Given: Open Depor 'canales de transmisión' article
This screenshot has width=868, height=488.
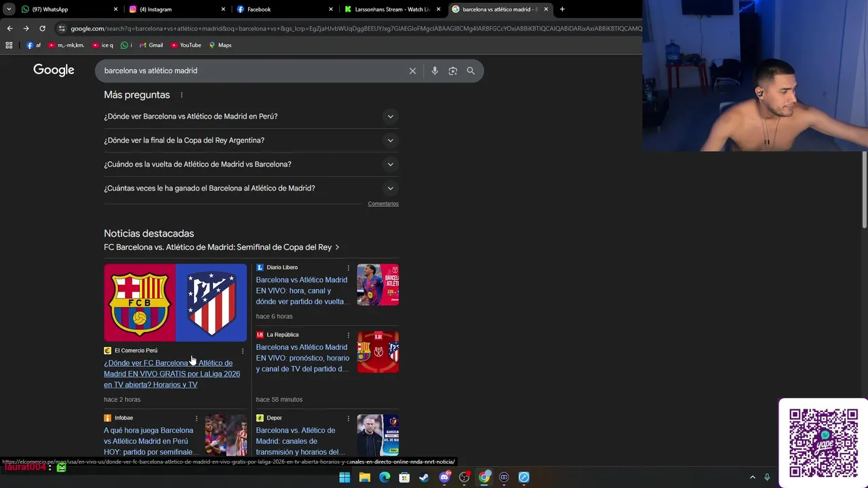Looking at the screenshot, I should 300,441.
